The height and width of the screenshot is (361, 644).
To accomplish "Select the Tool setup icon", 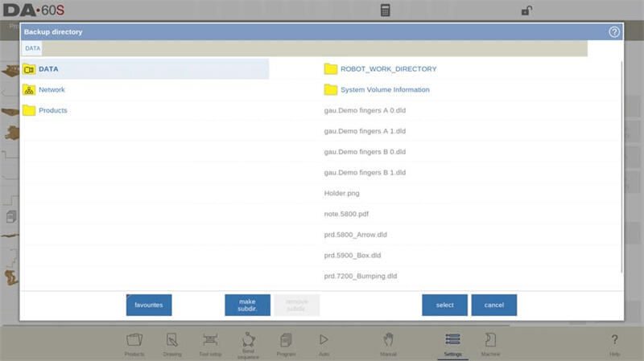I will click(x=210, y=343).
